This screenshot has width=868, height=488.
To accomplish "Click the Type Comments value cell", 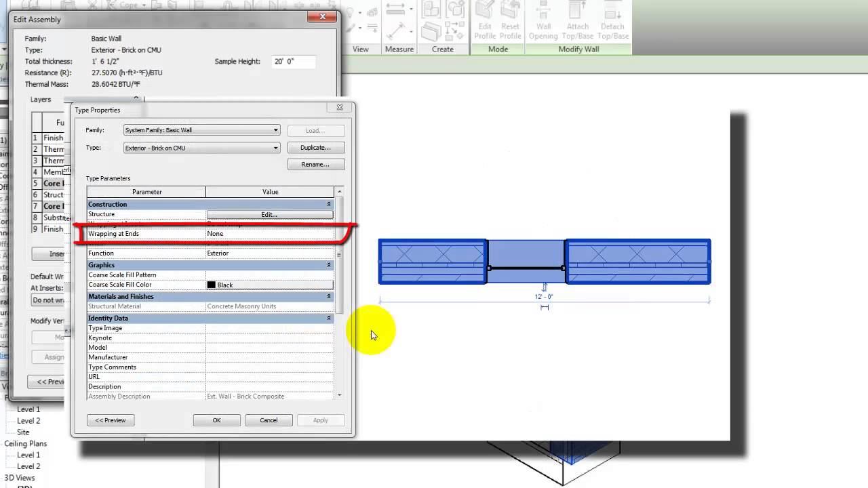I will pos(270,367).
